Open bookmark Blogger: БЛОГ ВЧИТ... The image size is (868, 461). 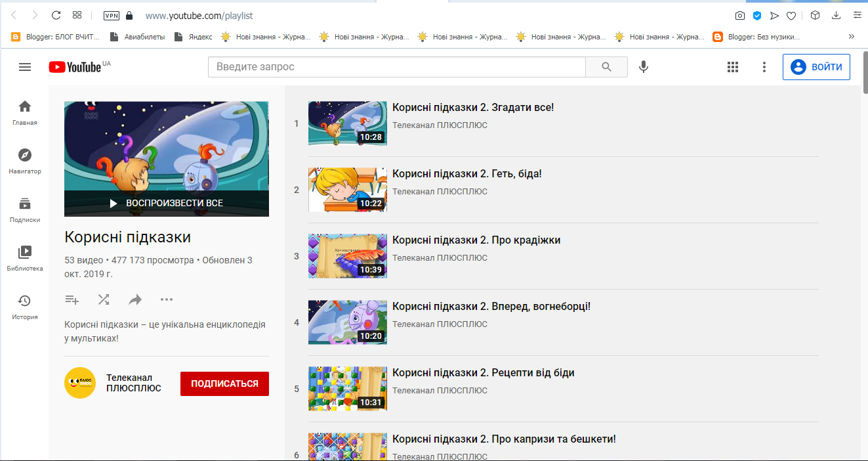click(x=55, y=37)
